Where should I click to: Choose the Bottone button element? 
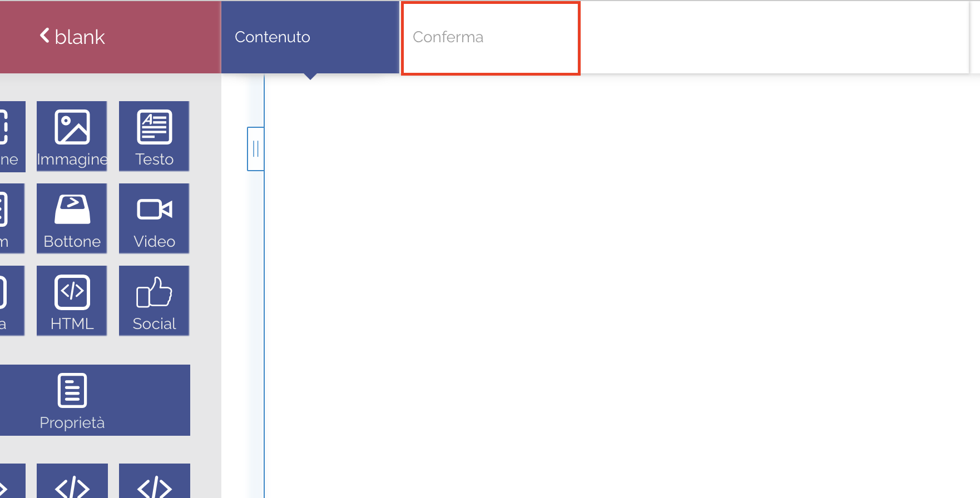click(72, 218)
